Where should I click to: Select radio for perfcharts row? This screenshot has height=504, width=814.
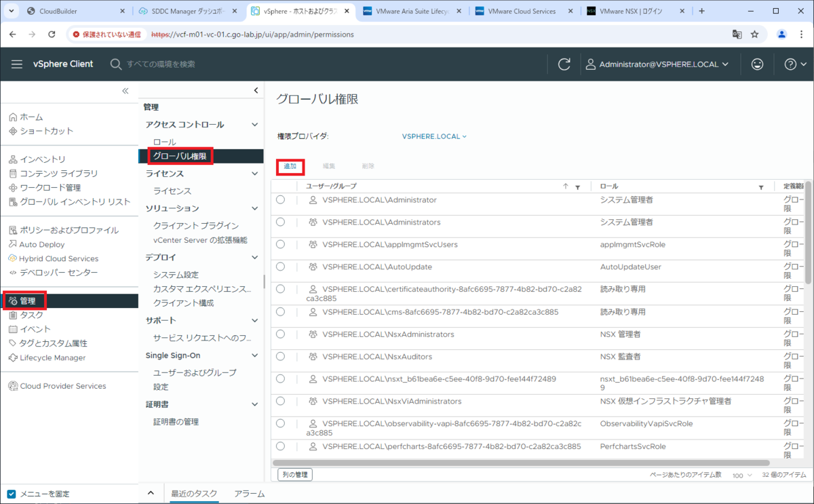pyautogui.click(x=280, y=446)
